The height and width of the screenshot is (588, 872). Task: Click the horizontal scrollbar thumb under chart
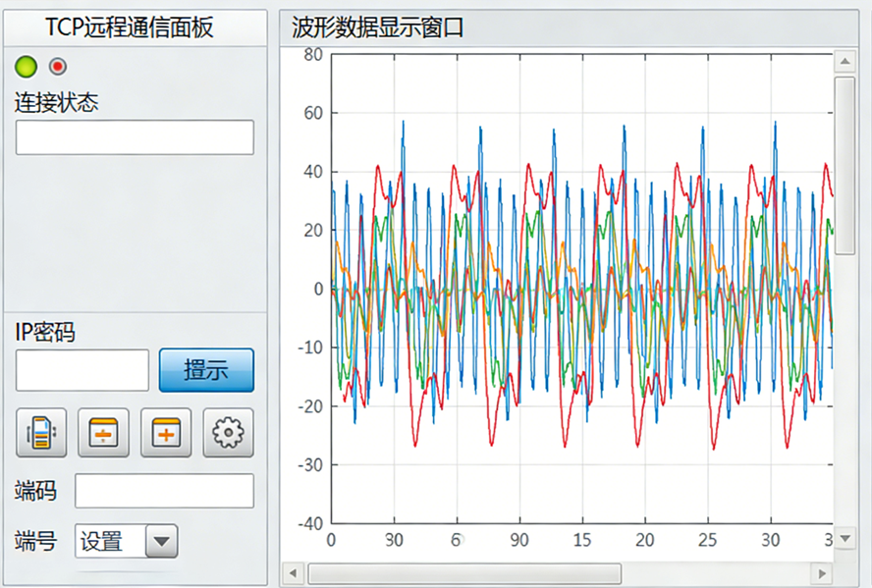(x=463, y=573)
